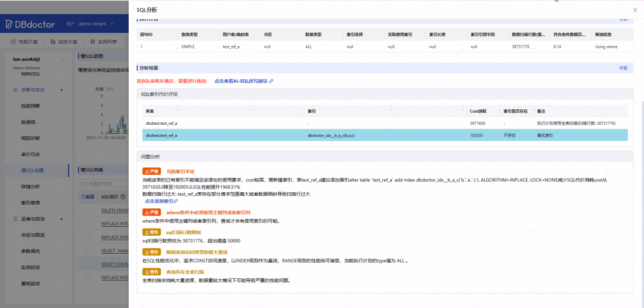The width and height of the screenshot is (644, 308).
Task: Open the 点击查看AI-SQL改写建议 link
Action: pyautogui.click(x=243, y=81)
